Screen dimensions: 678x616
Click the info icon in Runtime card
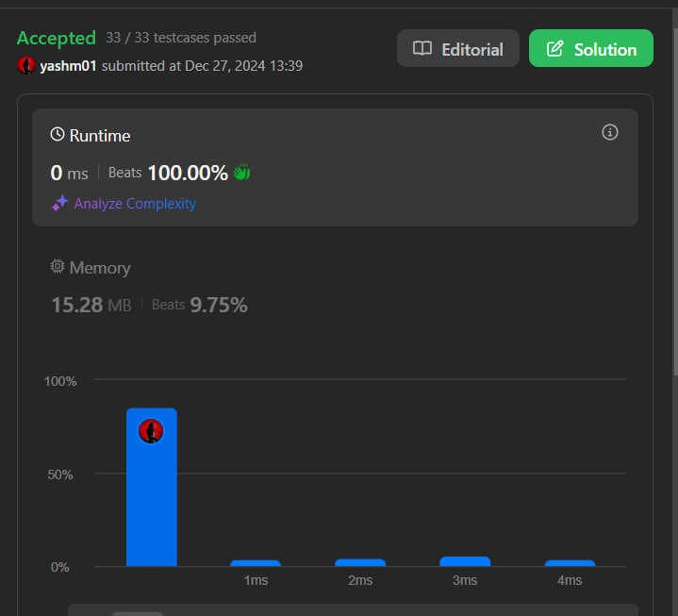609,132
